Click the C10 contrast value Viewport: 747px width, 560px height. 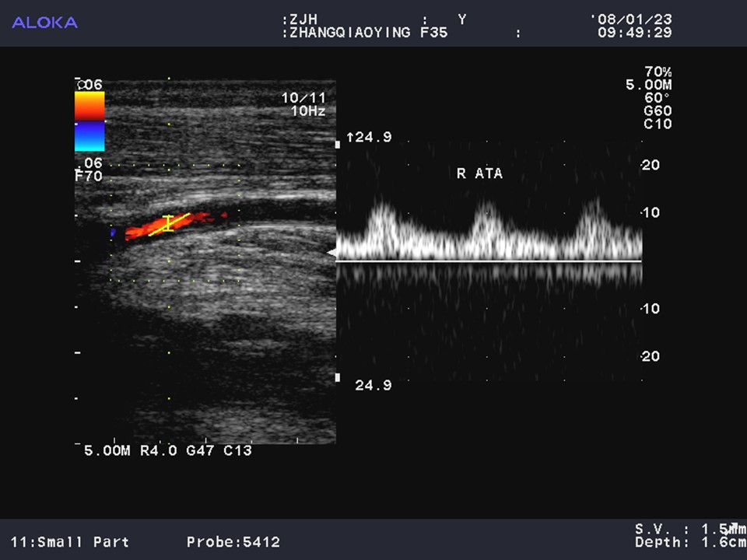tap(658, 124)
